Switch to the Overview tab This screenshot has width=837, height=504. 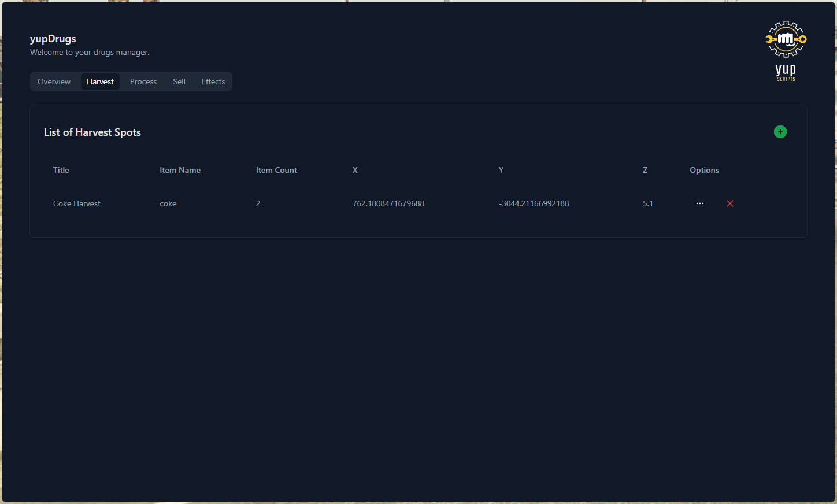tap(54, 81)
